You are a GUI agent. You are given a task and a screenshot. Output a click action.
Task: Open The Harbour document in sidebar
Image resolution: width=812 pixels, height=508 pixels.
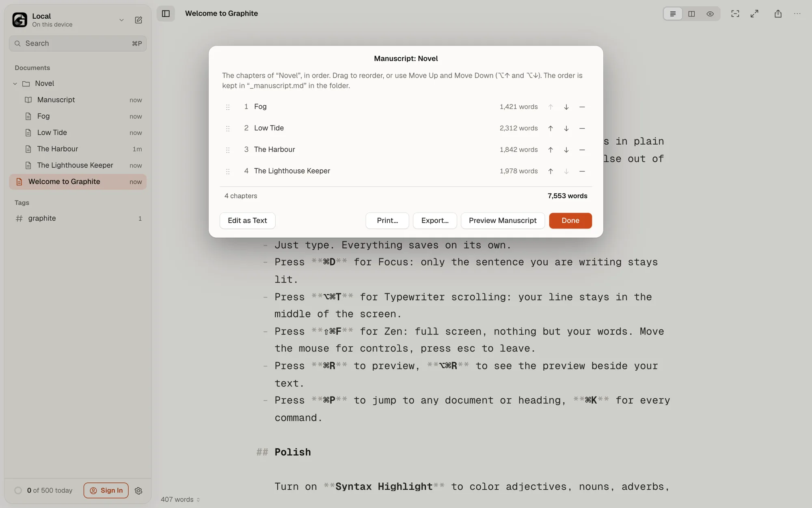78,149
